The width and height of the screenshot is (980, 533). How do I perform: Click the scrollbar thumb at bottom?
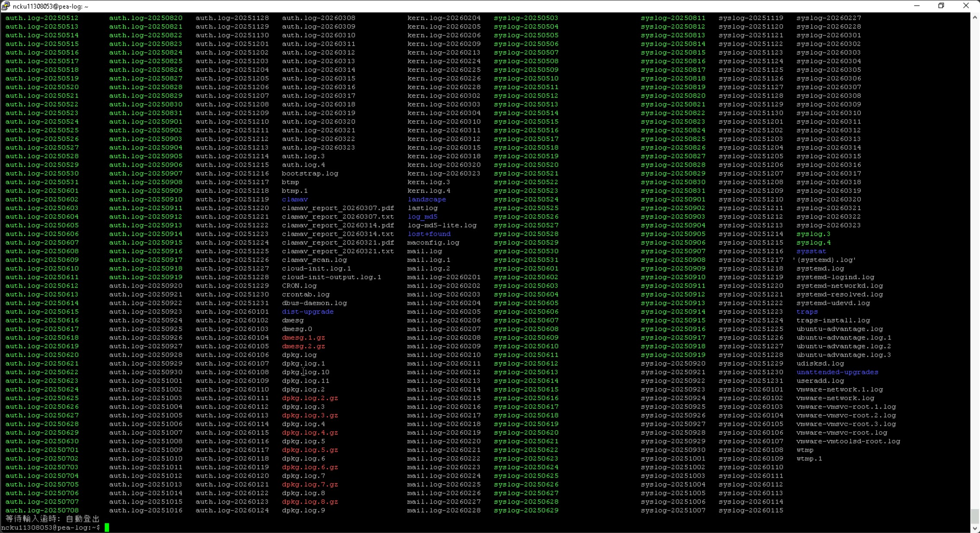click(975, 516)
